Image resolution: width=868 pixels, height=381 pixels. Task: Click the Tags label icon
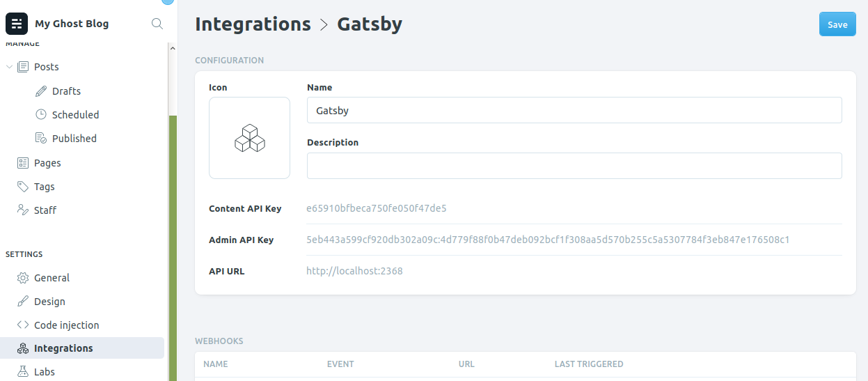click(23, 187)
